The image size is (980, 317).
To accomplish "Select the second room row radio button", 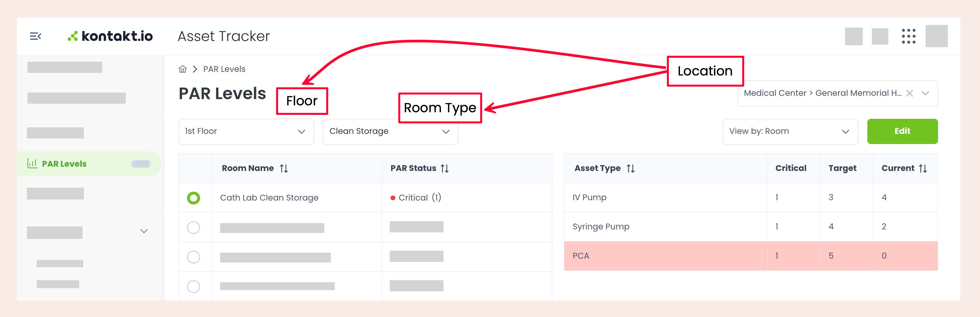I will 193,227.
